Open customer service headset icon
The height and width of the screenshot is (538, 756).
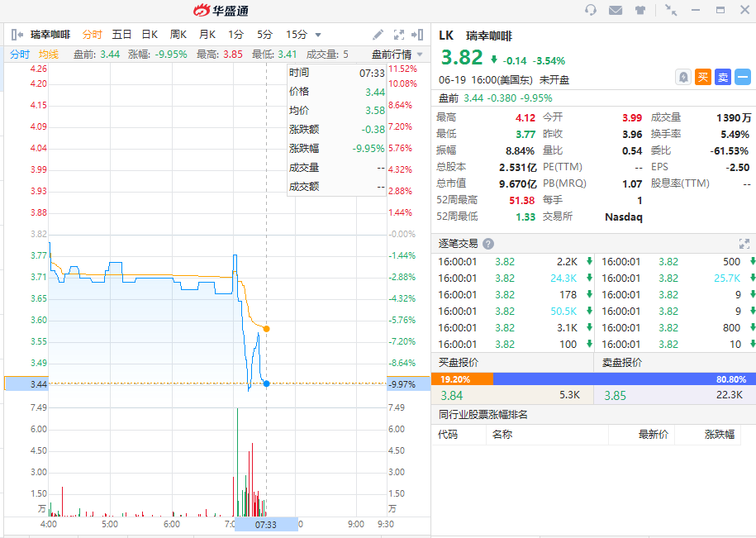[591, 10]
